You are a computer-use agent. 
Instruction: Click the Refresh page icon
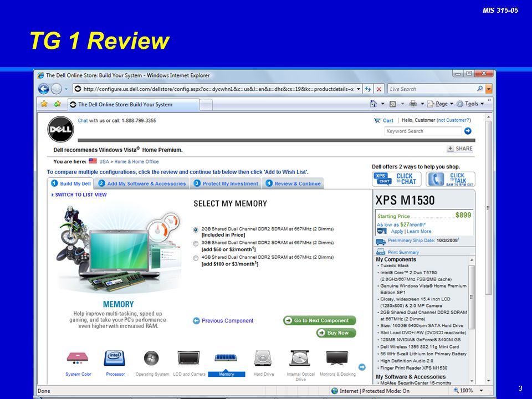tap(368, 89)
